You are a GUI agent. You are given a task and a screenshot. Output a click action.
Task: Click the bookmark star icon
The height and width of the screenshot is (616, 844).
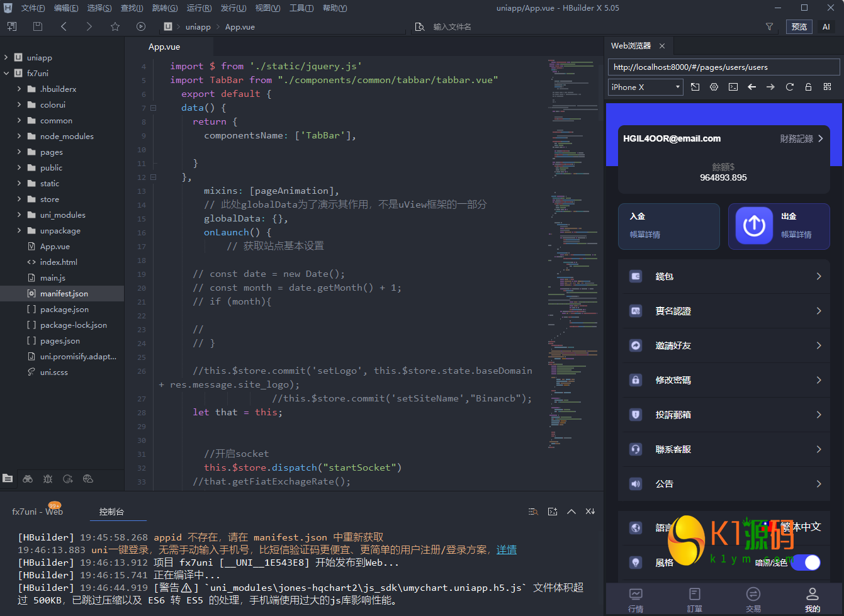click(x=115, y=26)
